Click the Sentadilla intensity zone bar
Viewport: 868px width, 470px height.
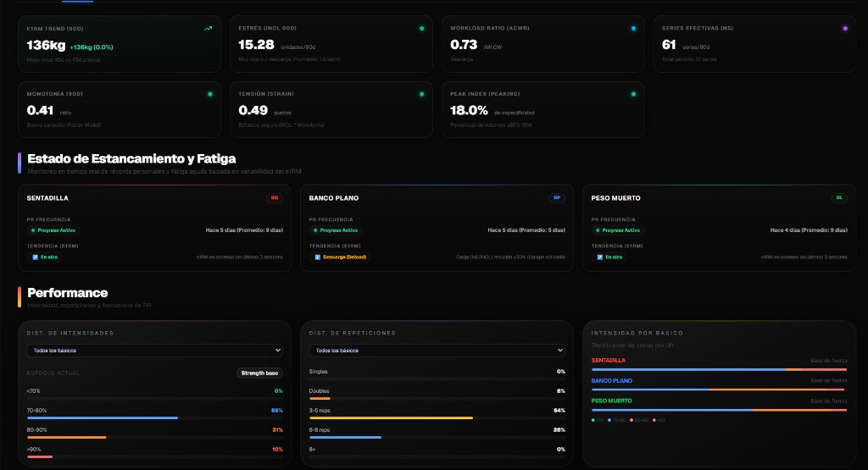click(719, 369)
